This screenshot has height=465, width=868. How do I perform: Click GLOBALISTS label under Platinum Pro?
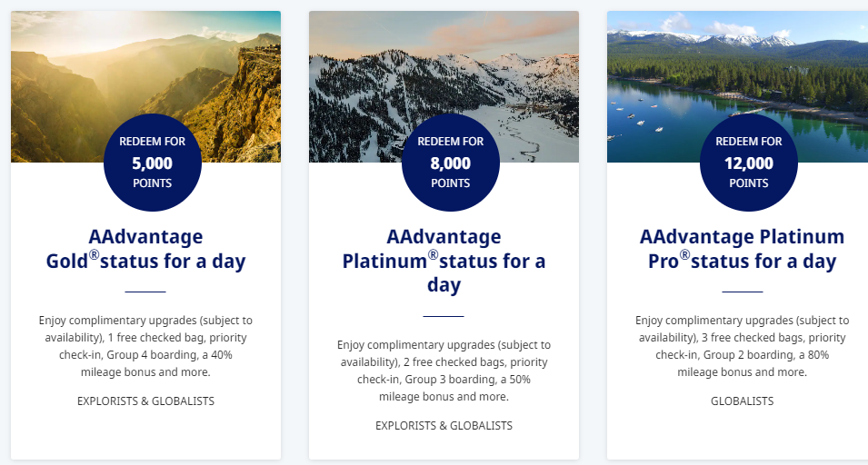tap(743, 401)
